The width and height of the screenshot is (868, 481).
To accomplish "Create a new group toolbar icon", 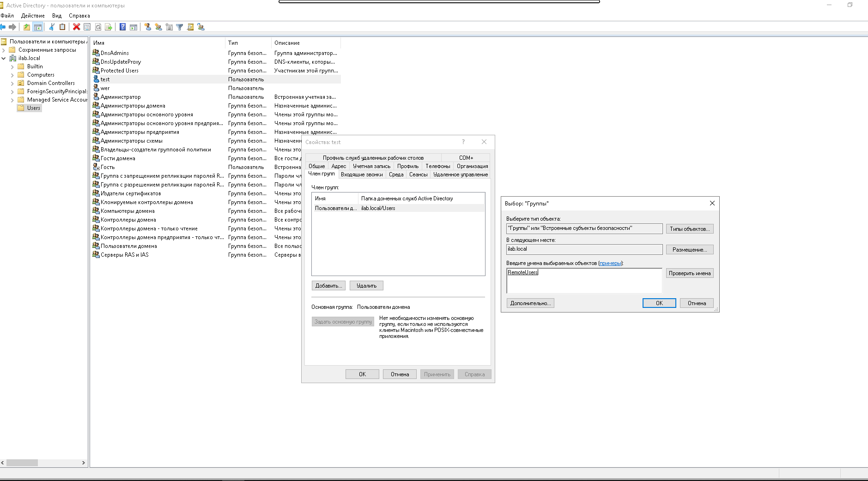I will [x=158, y=27].
